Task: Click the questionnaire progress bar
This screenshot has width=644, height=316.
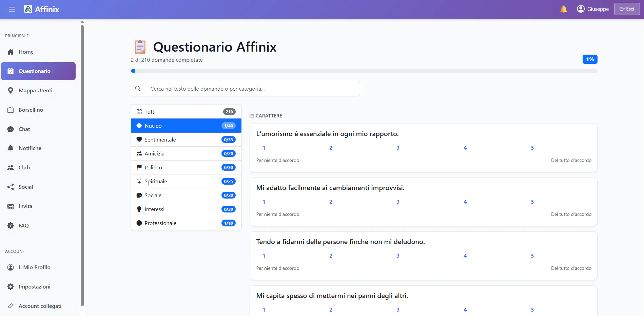Action: [x=364, y=71]
